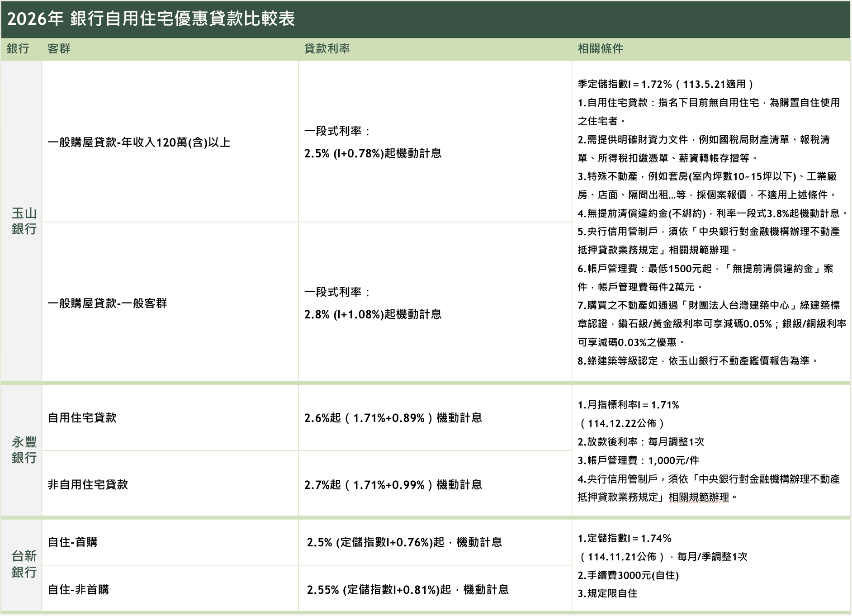Image resolution: width=852 pixels, height=616 pixels.
Task: Click the table title 2026年 銀行自用住宅優惠貸款比較表
Action: click(x=149, y=19)
